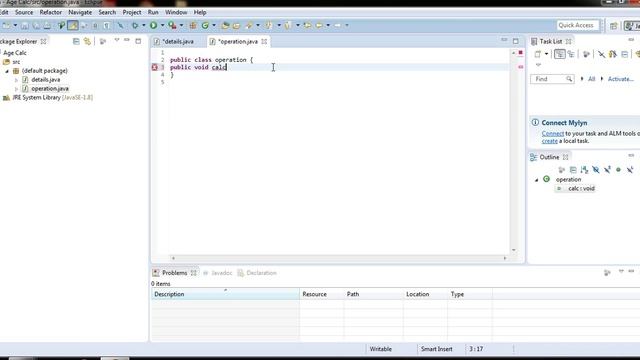Click the error marker on line 3
Screen dimensions: 640x360
click(x=155, y=67)
